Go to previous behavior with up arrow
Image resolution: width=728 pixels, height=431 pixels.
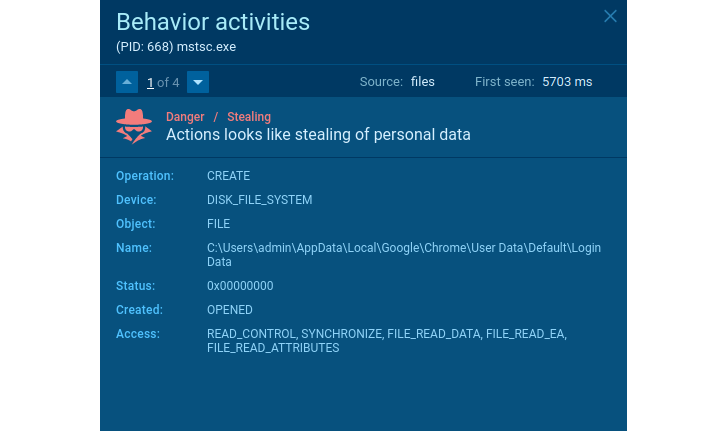click(x=127, y=82)
